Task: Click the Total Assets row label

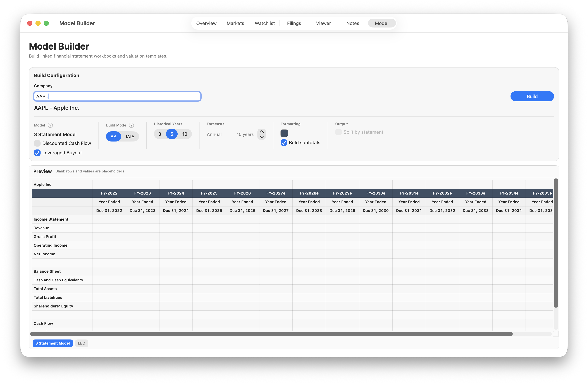Action: point(45,289)
